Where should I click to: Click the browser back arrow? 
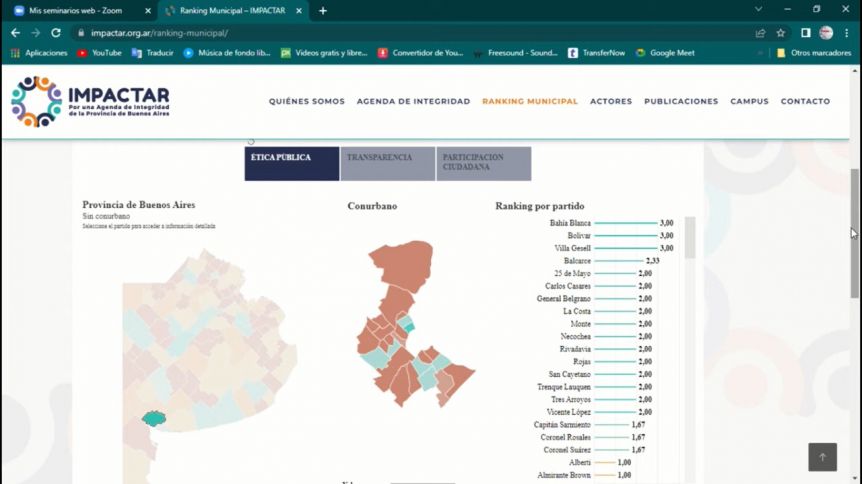[x=15, y=33]
